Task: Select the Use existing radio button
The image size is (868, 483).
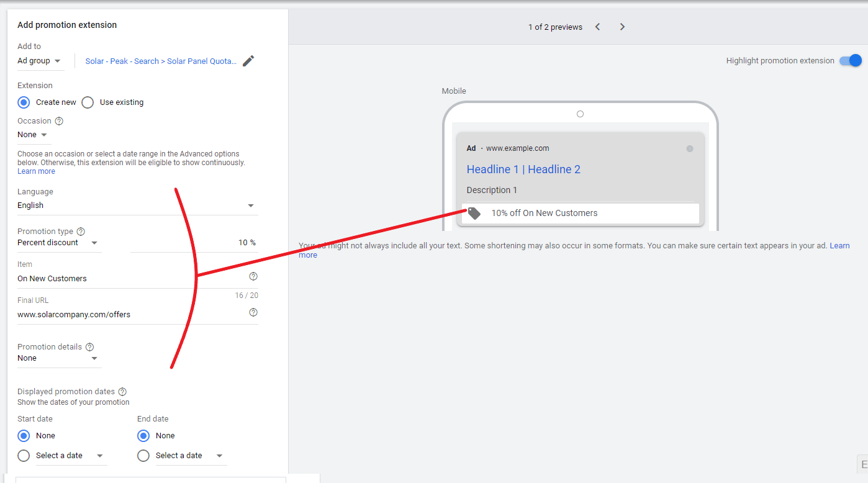Action: (x=88, y=102)
